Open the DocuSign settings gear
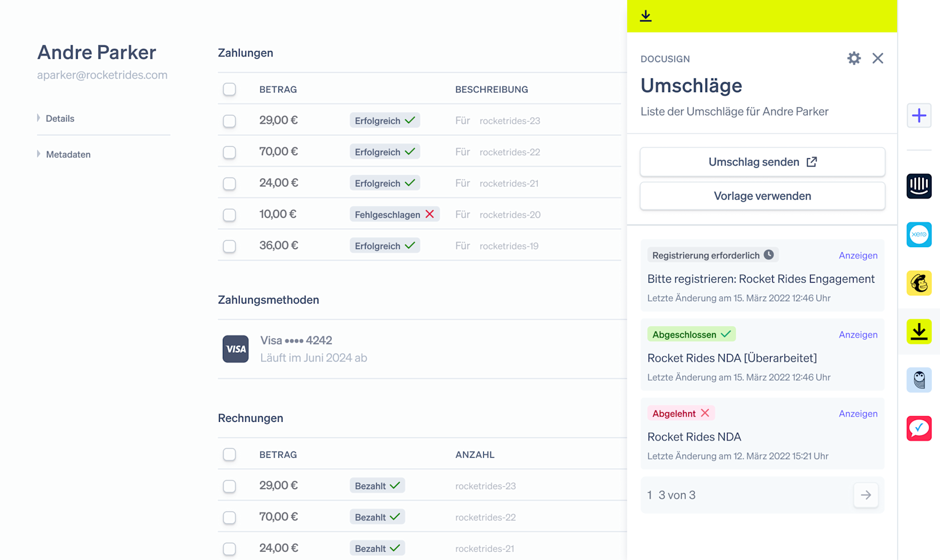The width and height of the screenshot is (940, 560). pos(854,58)
